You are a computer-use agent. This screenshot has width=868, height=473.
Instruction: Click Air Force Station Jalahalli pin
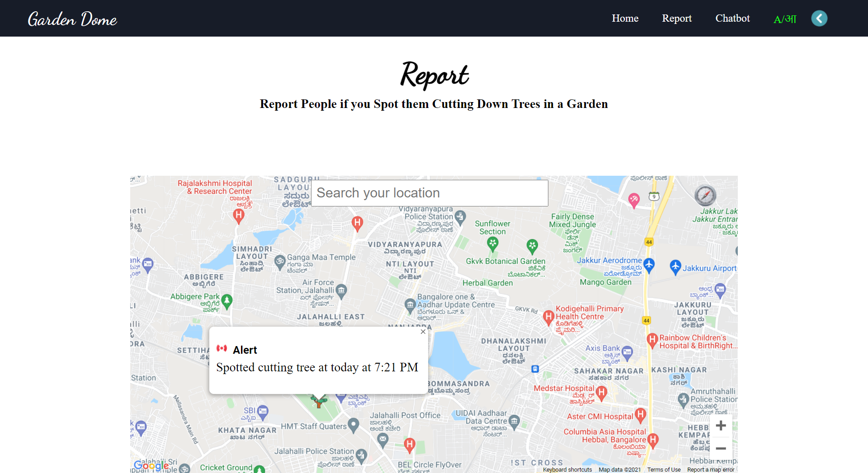pyautogui.click(x=341, y=290)
